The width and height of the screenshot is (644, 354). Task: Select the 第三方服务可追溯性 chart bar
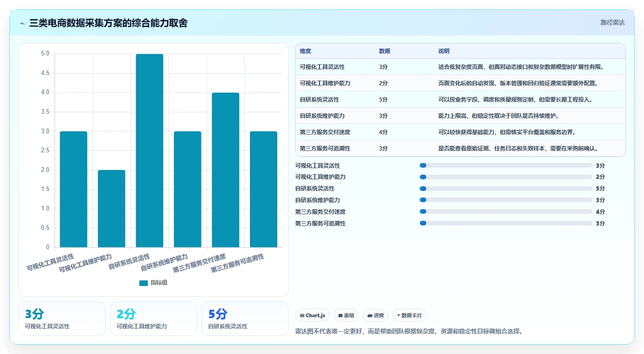pyautogui.click(x=263, y=189)
